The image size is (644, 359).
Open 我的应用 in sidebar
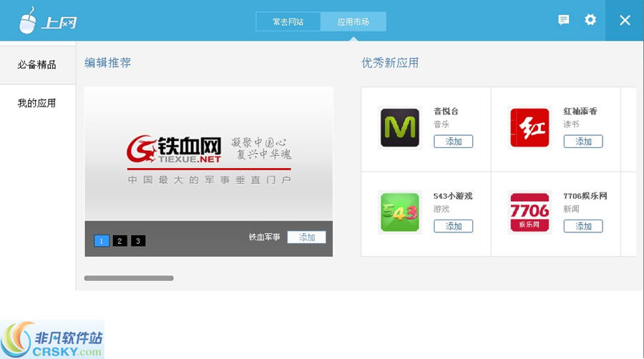(x=38, y=103)
